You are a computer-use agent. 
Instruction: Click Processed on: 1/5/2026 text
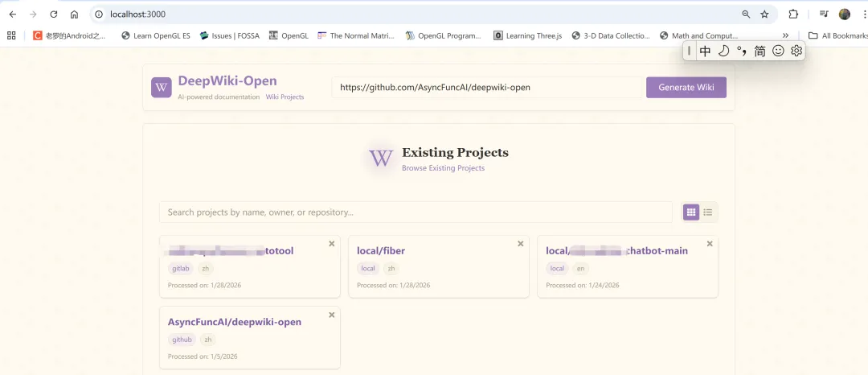pos(203,356)
